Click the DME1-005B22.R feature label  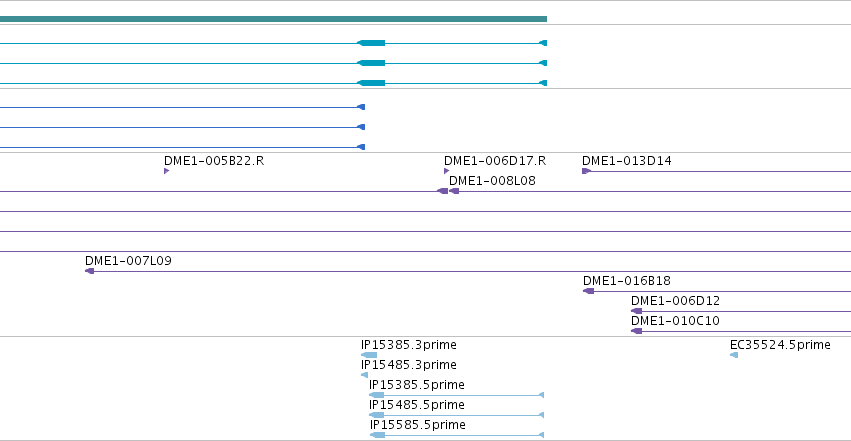(x=214, y=161)
